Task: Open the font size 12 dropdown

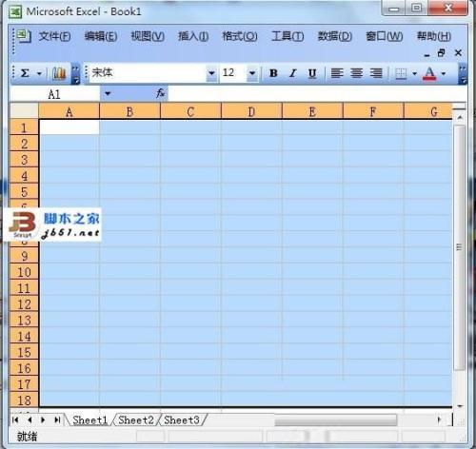Action: point(252,73)
